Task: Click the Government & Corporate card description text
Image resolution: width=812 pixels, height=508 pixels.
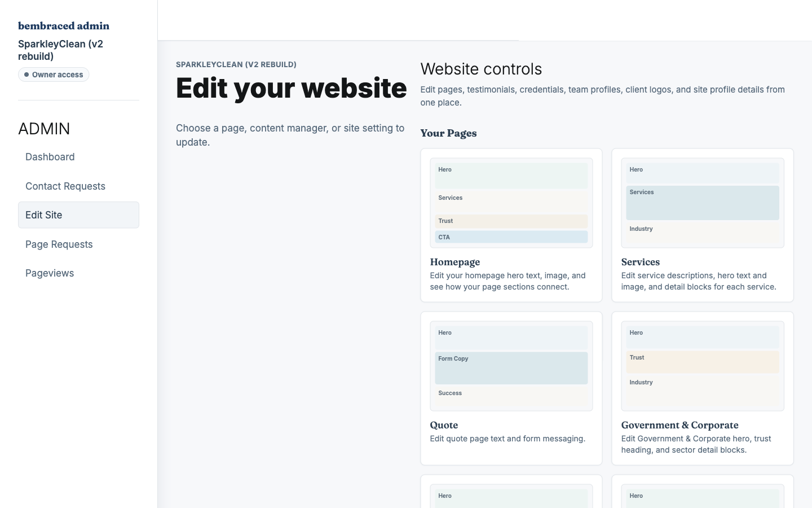Action: pyautogui.click(x=696, y=444)
